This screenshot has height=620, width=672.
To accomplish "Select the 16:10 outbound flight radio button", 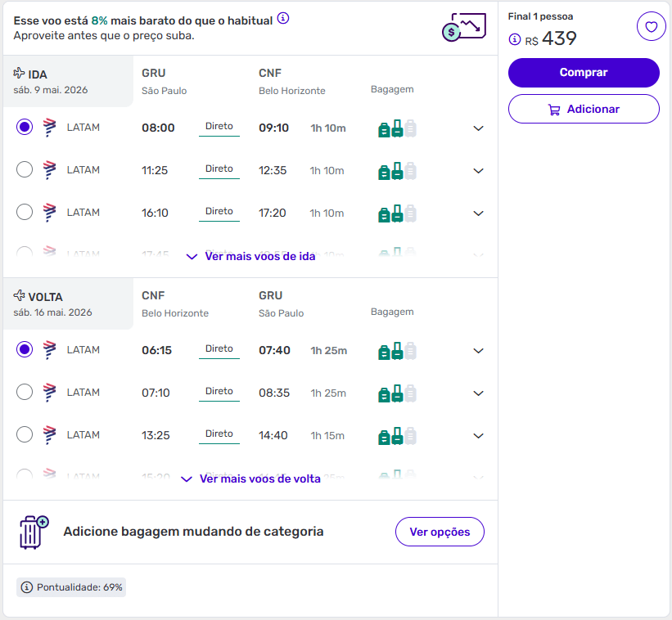I will click(25, 213).
